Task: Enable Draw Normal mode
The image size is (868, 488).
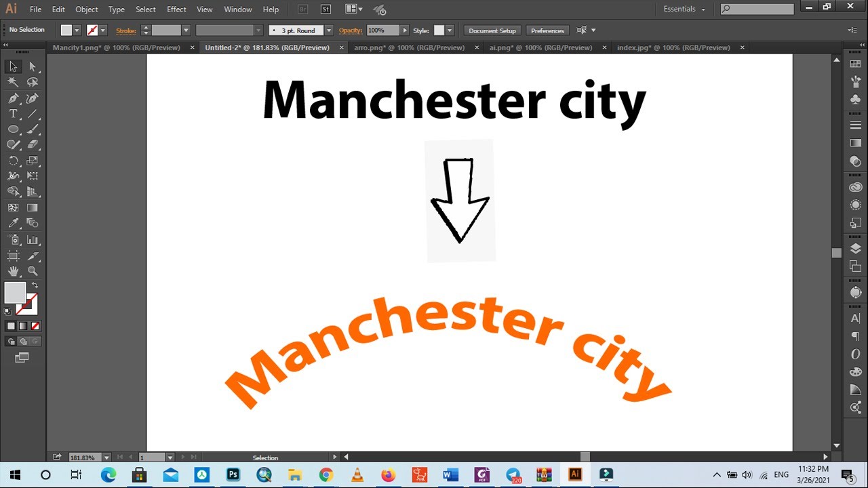Action: coord(12,342)
